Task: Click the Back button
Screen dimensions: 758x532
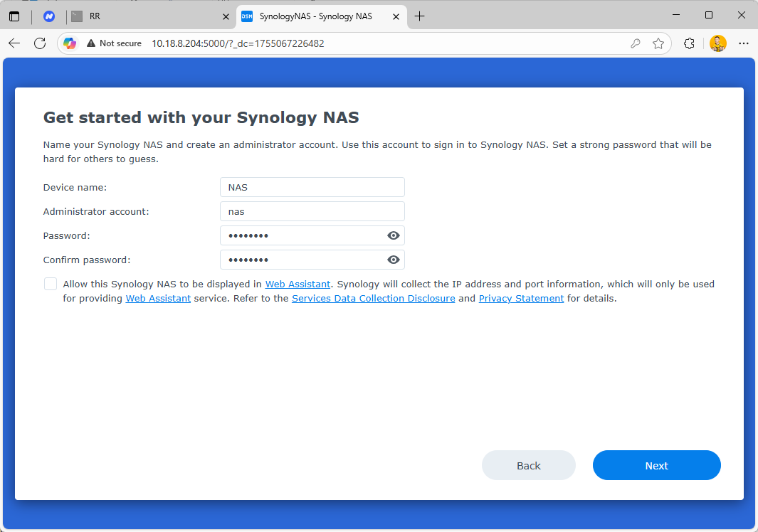Action: (528, 465)
